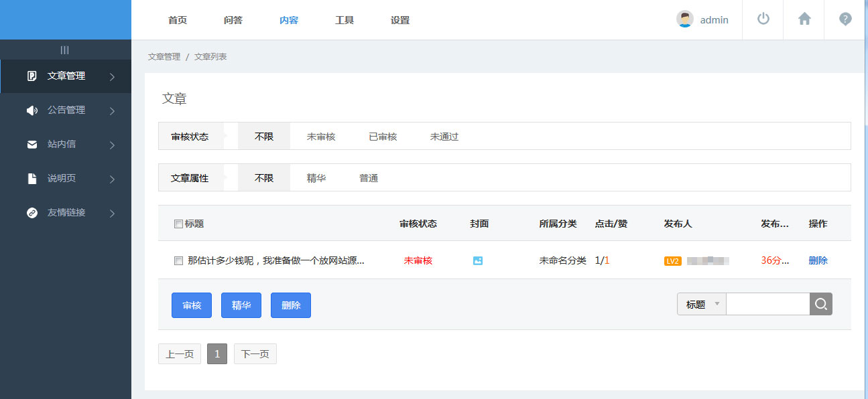Click the help question mark icon
This screenshot has width=868, height=399.
pos(845,19)
